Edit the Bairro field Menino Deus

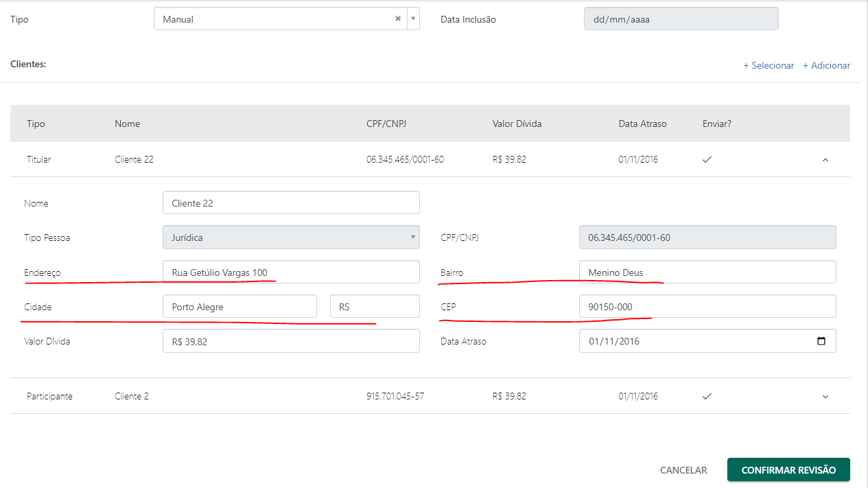[707, 272]
